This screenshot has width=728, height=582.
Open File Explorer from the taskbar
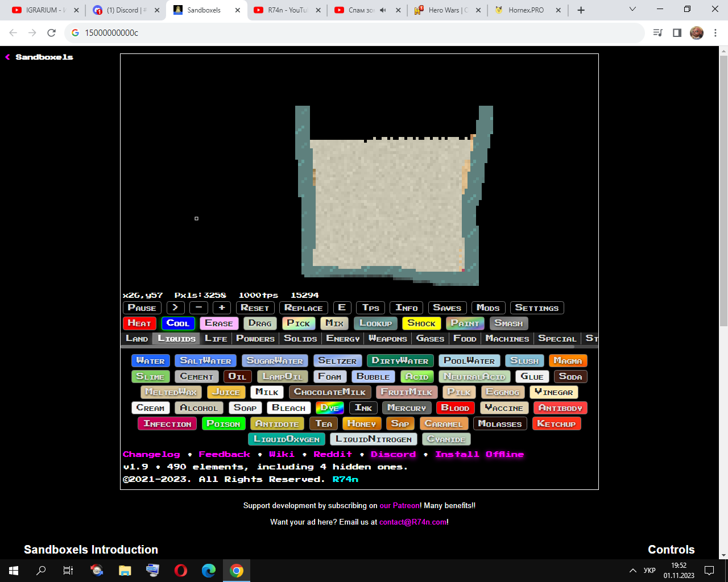[125, 571]
